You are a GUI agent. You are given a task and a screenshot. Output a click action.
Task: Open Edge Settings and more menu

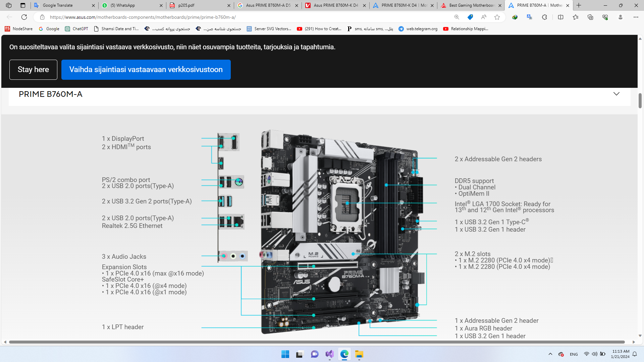tap(636, 17)
